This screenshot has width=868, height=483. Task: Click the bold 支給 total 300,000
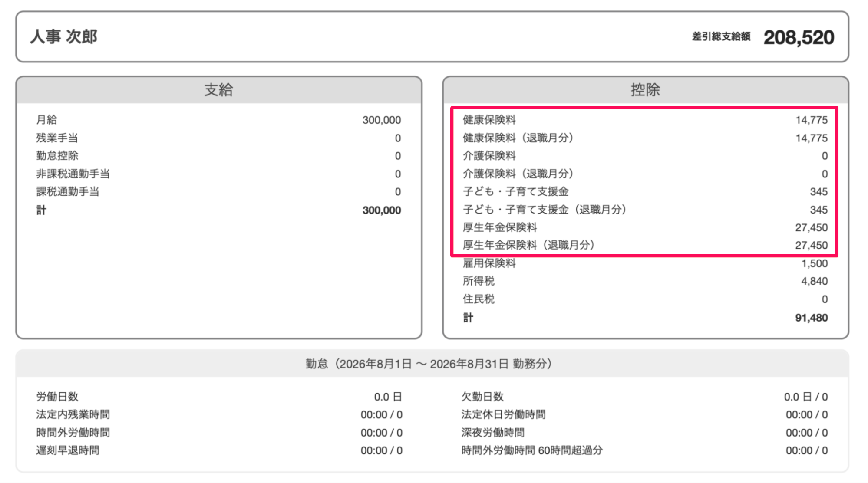(x=381, y=210)
